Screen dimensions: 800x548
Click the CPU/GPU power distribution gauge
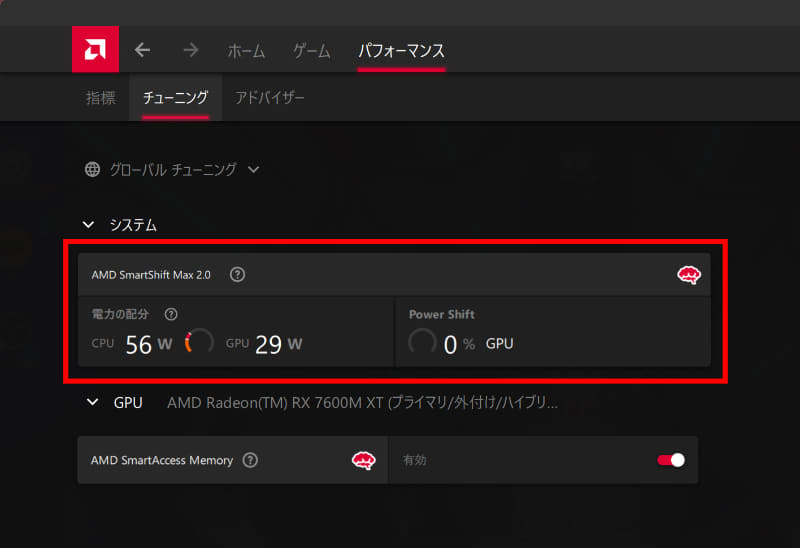(199, 341)
